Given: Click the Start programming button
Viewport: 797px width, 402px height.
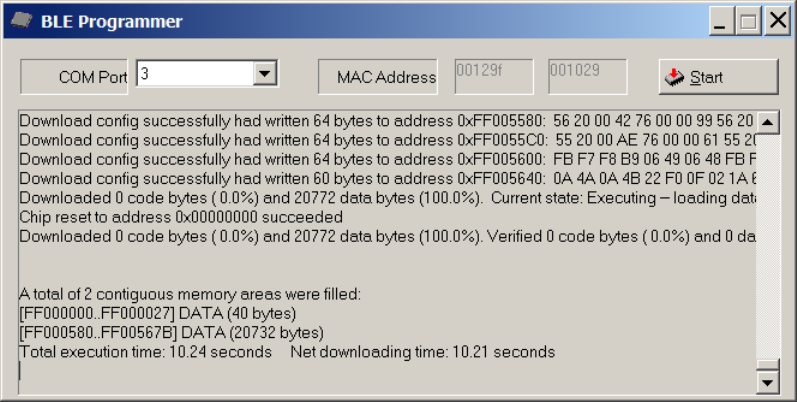Looking at the screenshot, I should (x=718, y=77).
